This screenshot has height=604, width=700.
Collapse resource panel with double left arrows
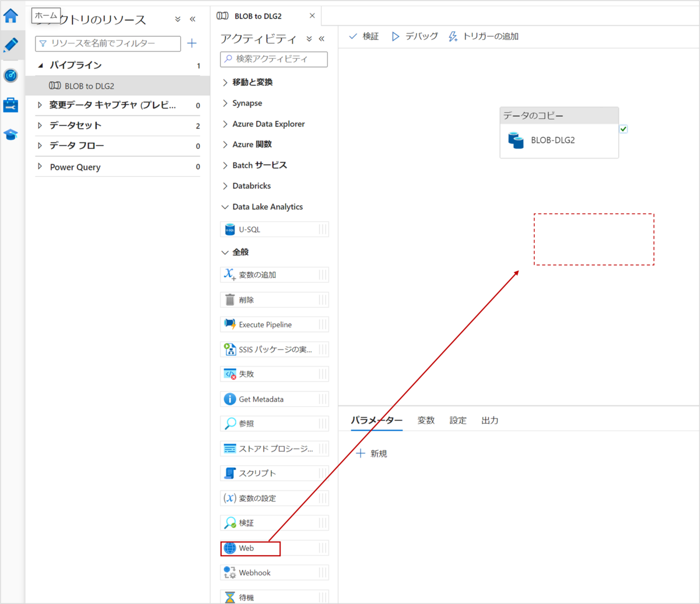(x=192, y=19)
